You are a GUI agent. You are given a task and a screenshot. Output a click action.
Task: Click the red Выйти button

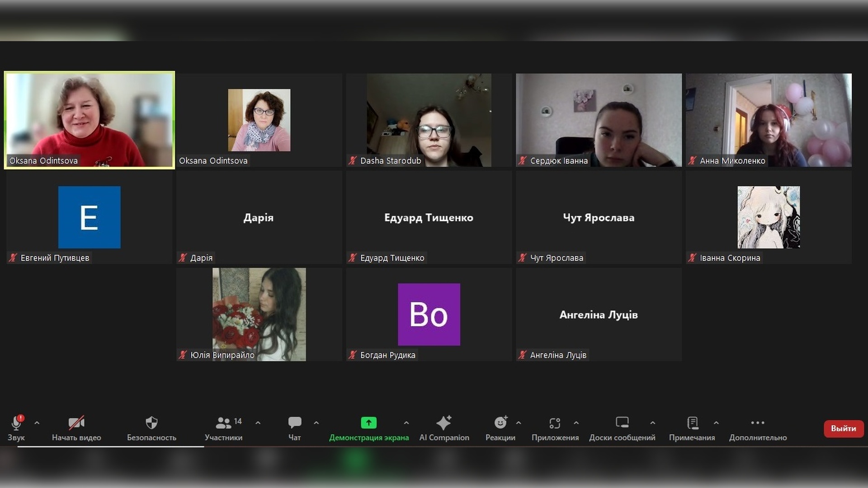(844, 428)
